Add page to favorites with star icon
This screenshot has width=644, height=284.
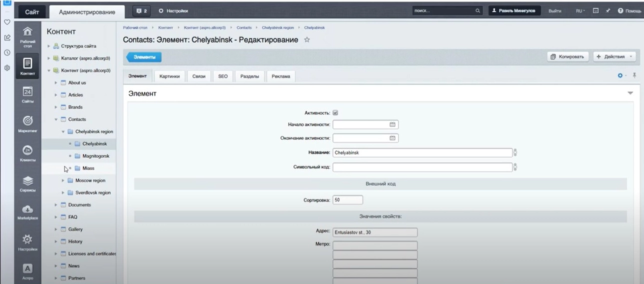[307, 40]
